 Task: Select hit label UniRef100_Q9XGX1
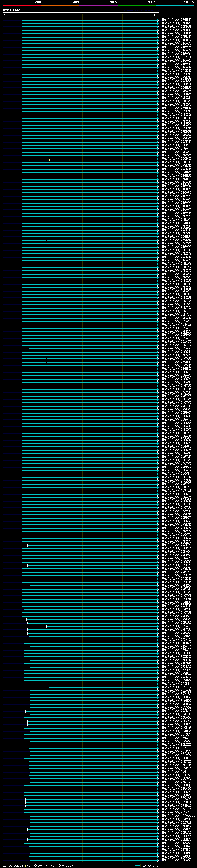[177, 640]
